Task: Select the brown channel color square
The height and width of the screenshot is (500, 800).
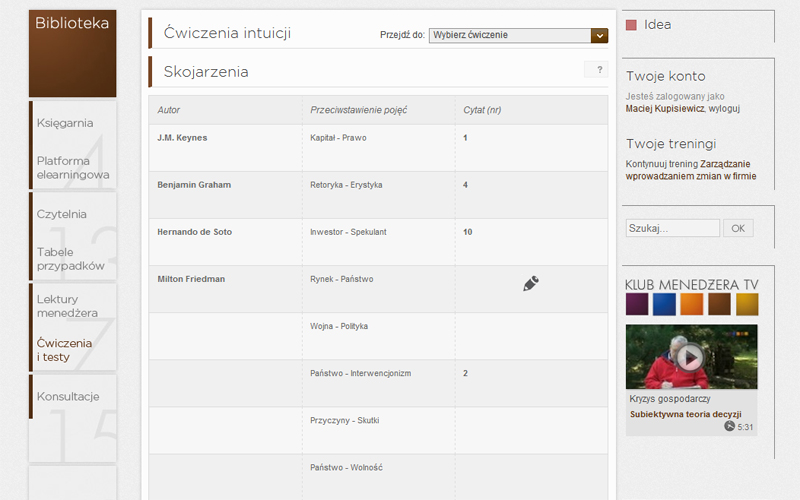Action: (719, 304)
